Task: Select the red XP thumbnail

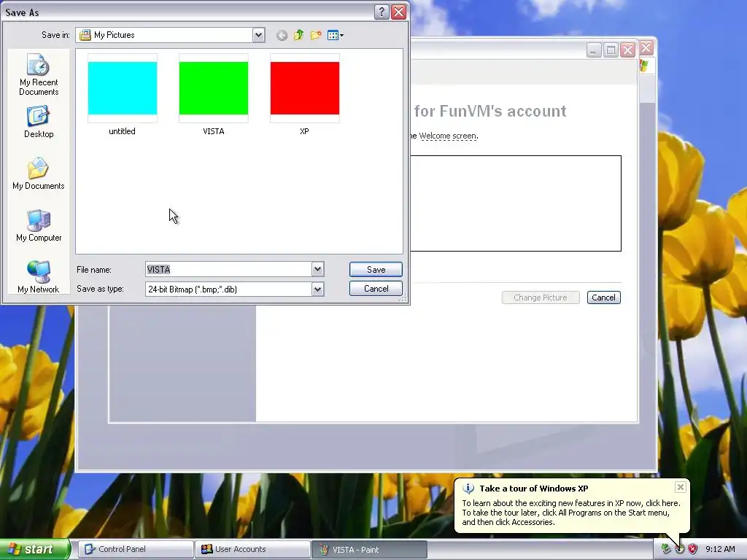Action: point(305,88)
